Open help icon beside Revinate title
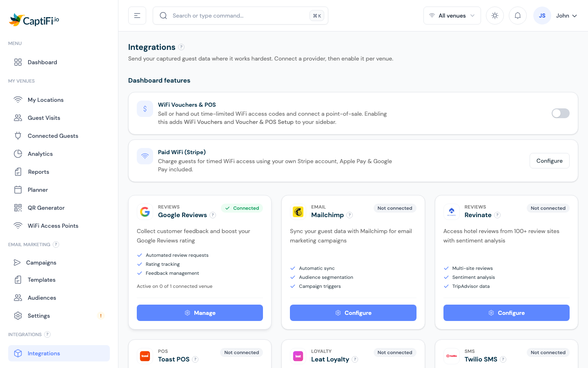The width and height of the screenshot is (588, 368). [x=497, y=215]
